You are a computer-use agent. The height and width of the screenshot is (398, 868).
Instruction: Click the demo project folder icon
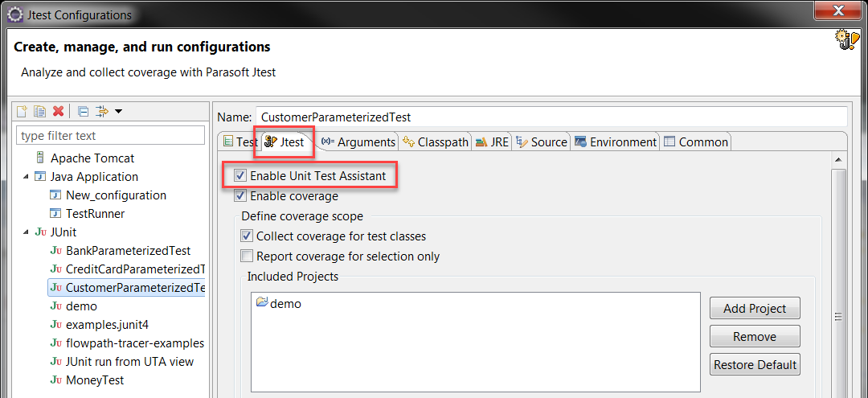(262, 303)
